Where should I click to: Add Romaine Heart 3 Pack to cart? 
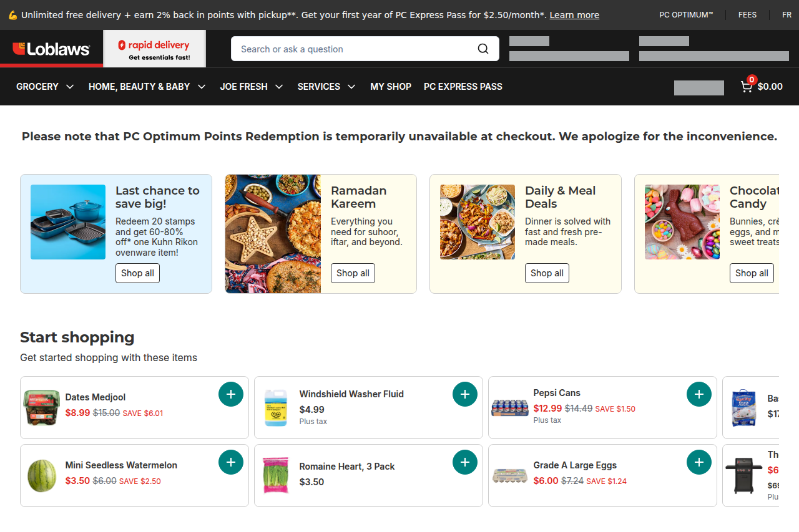(x=464, y=462)
